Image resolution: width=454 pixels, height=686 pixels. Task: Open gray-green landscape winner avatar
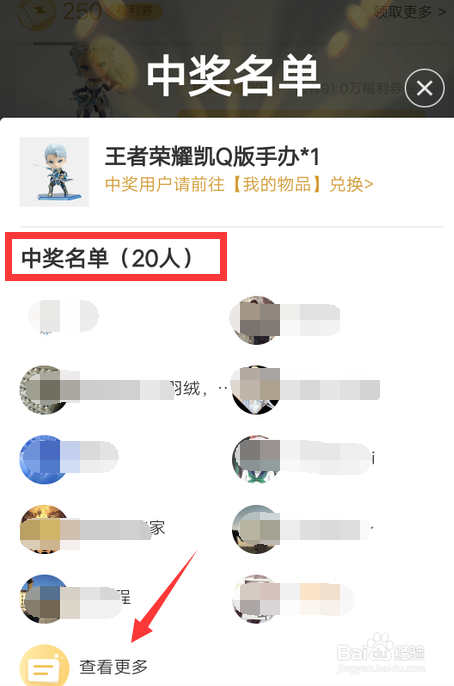(x=256, y=529)
